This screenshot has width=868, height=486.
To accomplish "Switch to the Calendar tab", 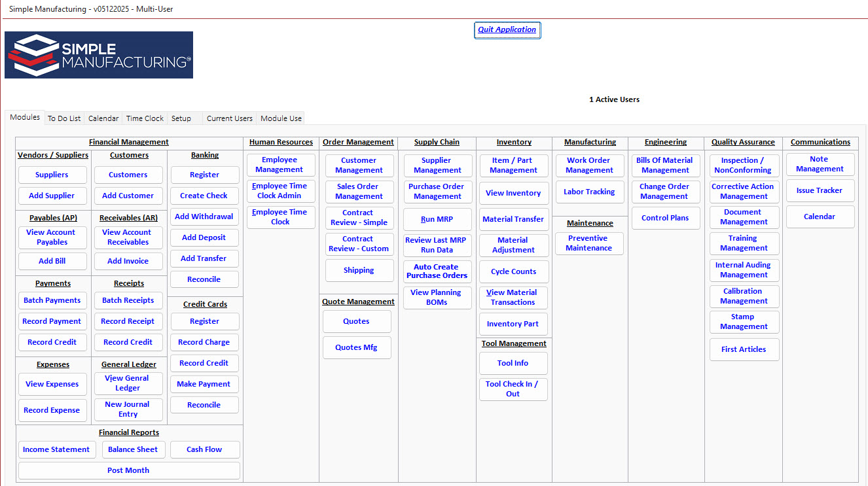I will (x=102, y=118).
